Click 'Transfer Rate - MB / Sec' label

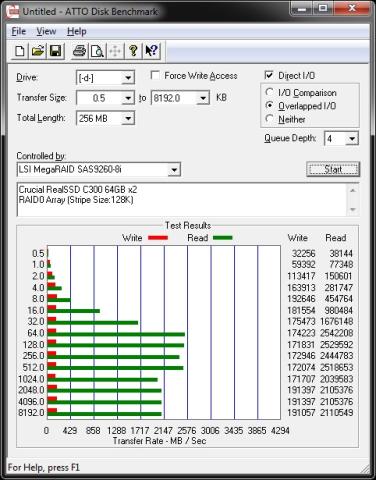click(x=159, y=441)
